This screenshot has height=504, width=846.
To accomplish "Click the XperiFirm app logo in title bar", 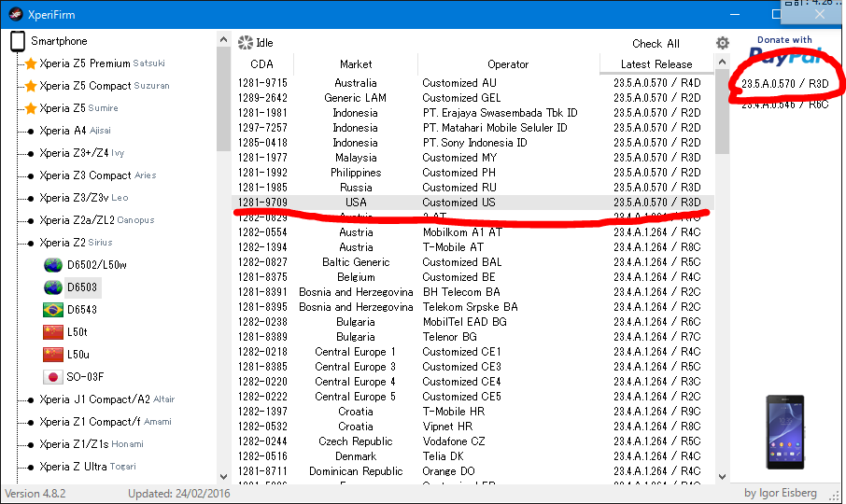I will coord(16,15).
